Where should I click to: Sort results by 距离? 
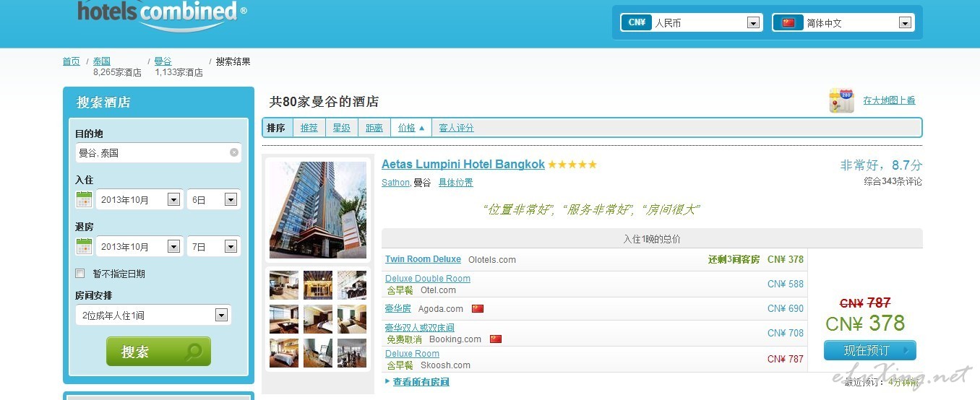point(374,128)
